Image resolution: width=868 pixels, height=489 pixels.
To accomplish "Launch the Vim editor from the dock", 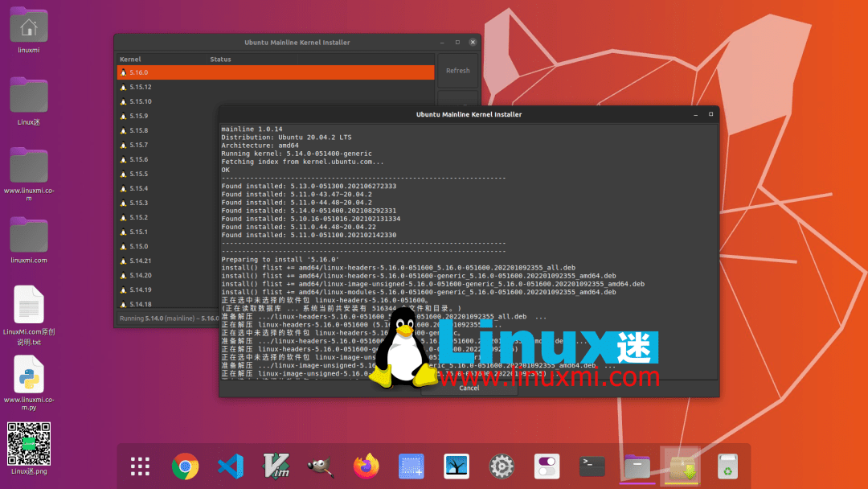I will [x=276, y=466].
